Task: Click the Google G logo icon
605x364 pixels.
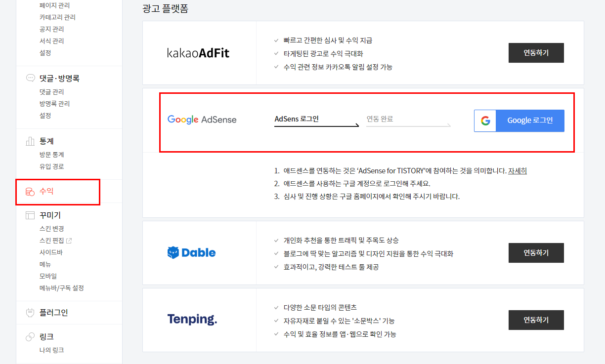Action: (x=485, y=121)
